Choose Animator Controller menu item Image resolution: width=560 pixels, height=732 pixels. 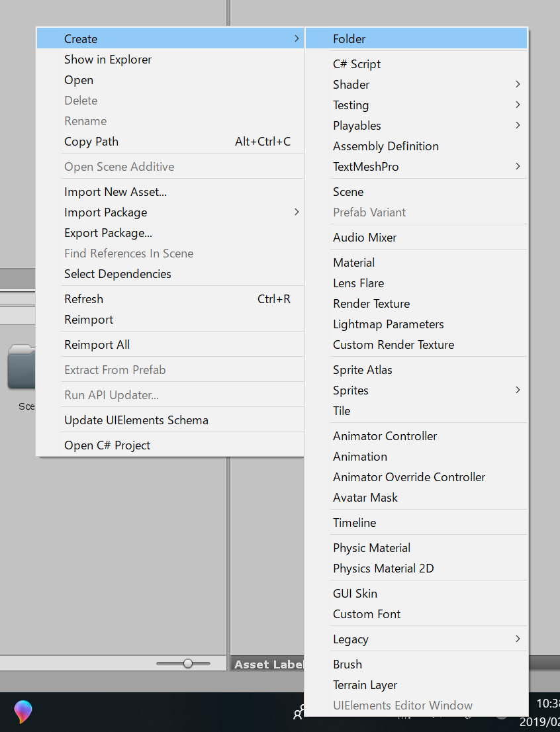coord(385,436)
